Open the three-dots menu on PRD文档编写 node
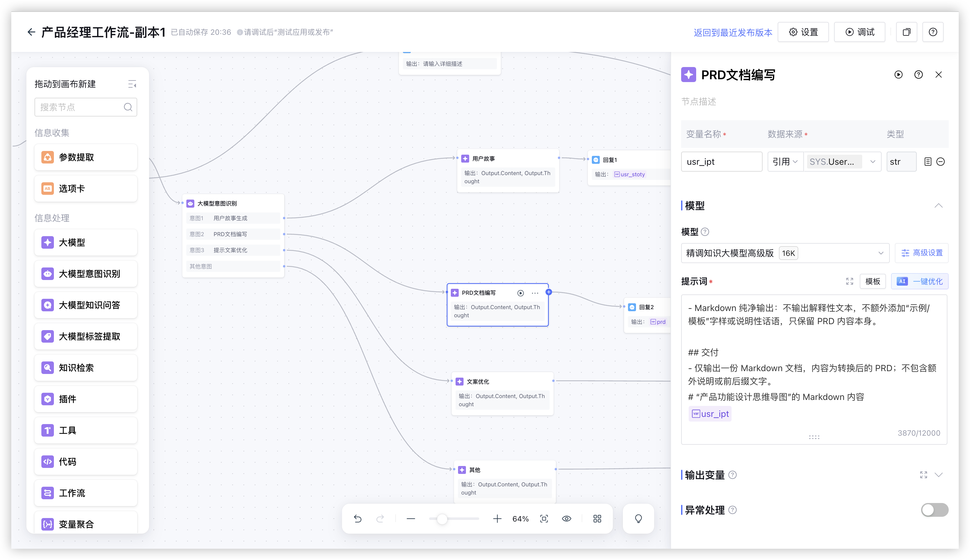 (535, 293)
